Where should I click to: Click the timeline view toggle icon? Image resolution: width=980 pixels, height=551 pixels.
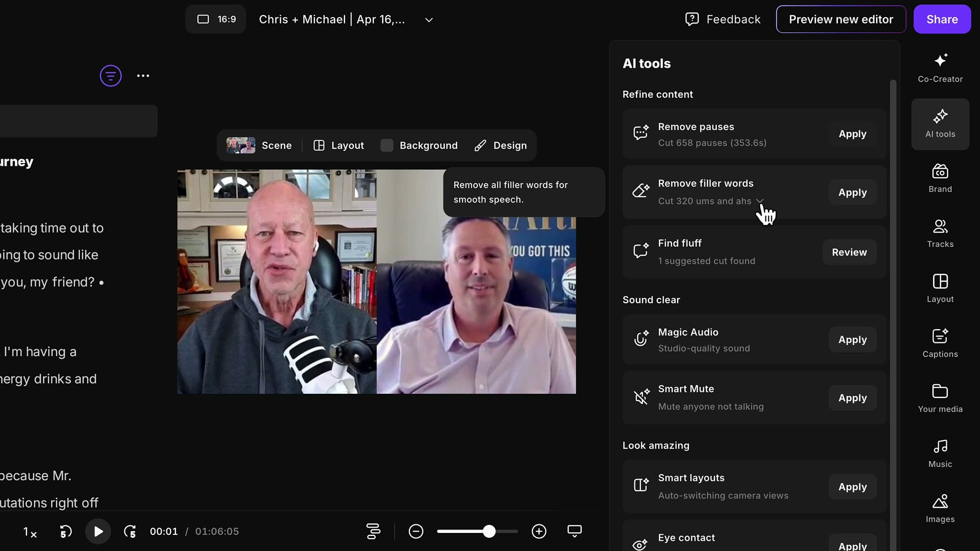coord(373,531)
